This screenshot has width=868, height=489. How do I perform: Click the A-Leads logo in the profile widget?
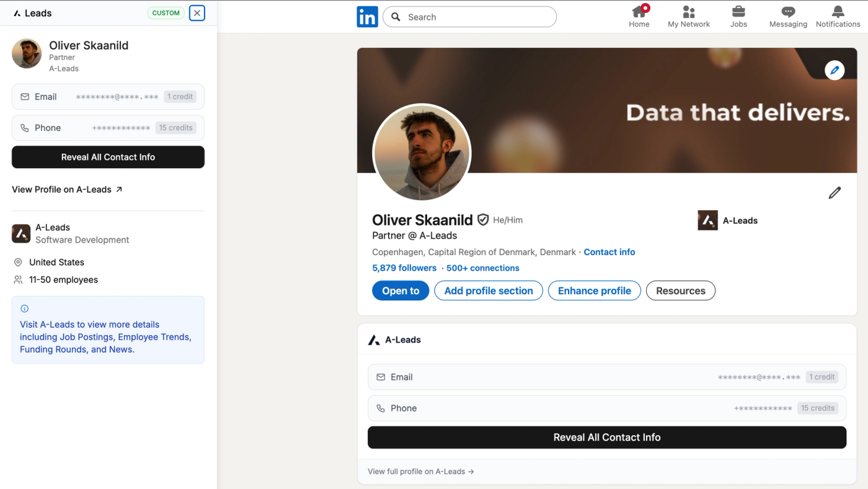pyautogui.click(x=374, y=340)
